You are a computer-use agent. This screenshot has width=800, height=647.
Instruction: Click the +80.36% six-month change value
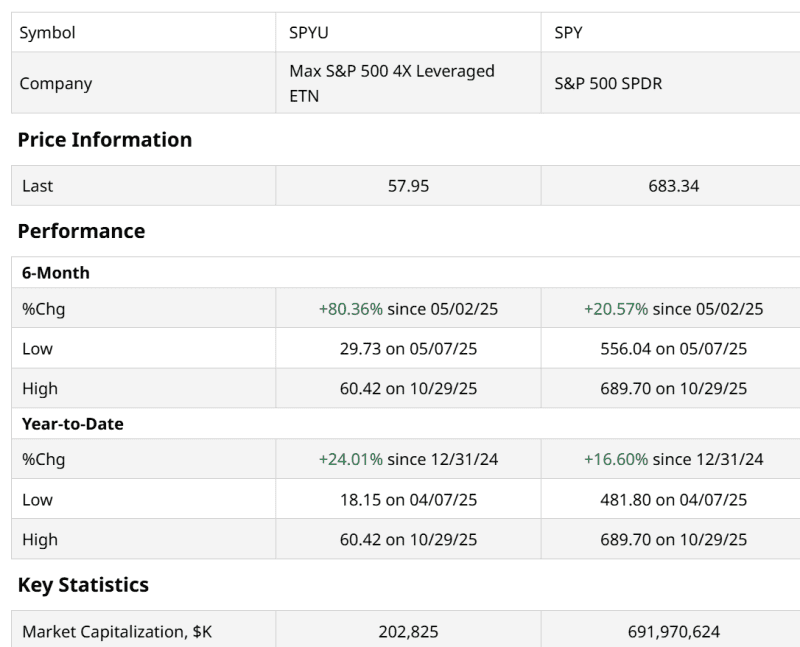click(x=351, y=309)
